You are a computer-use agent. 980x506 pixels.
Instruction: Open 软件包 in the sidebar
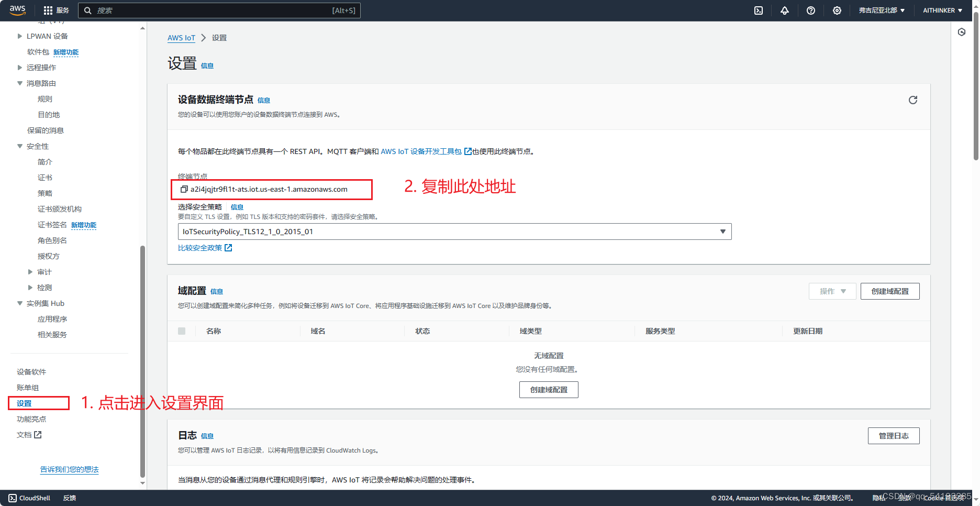pos(38,52)
